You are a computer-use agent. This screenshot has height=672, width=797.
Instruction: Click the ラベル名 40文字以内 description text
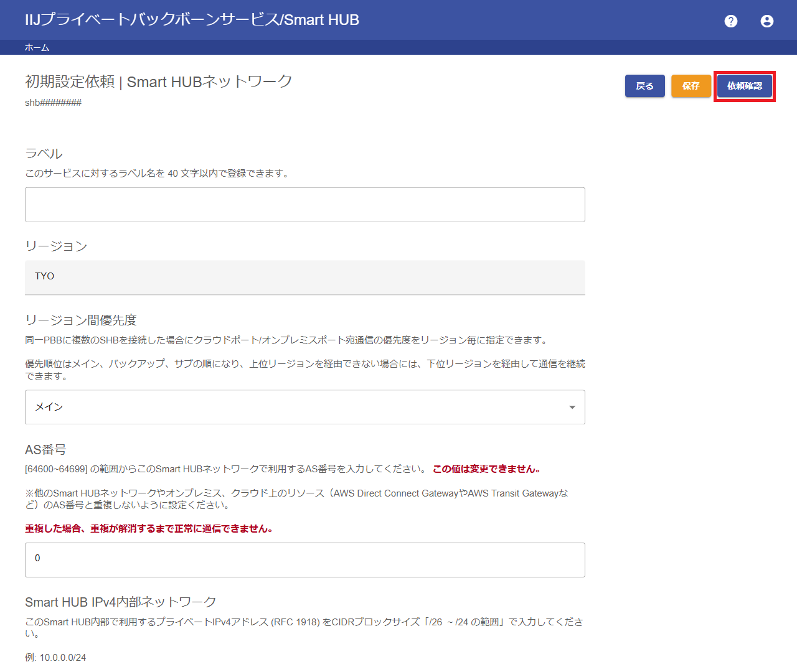click(x=158, y=174)
